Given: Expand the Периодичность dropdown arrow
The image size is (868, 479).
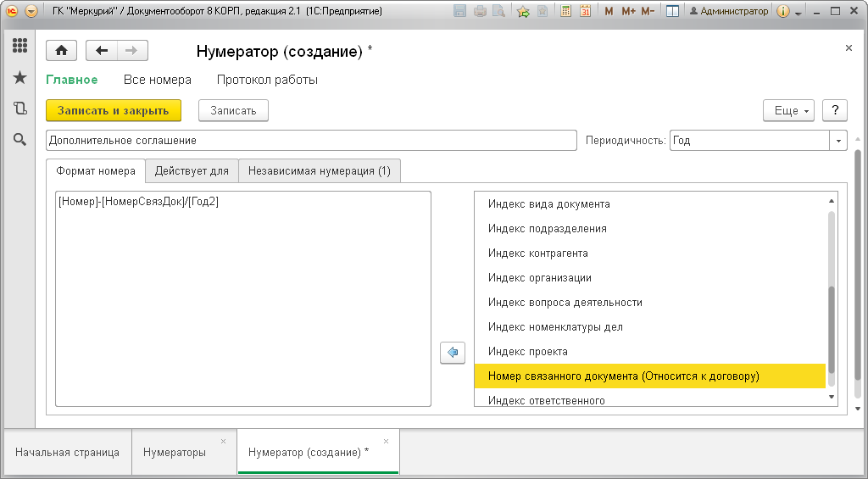Looking at the screenshot, I should point(838,141).
